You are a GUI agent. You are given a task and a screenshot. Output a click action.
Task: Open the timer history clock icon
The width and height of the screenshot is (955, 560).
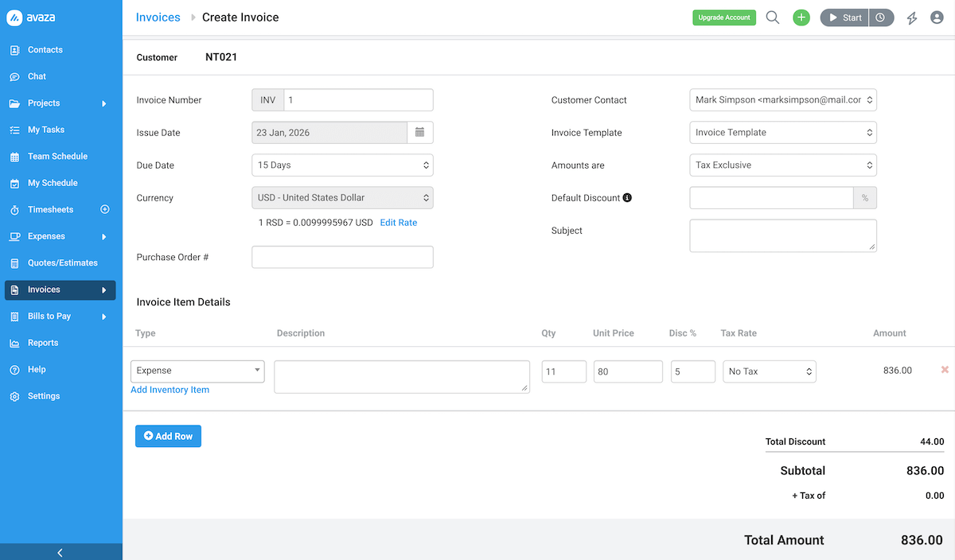(x=881, y=17)
